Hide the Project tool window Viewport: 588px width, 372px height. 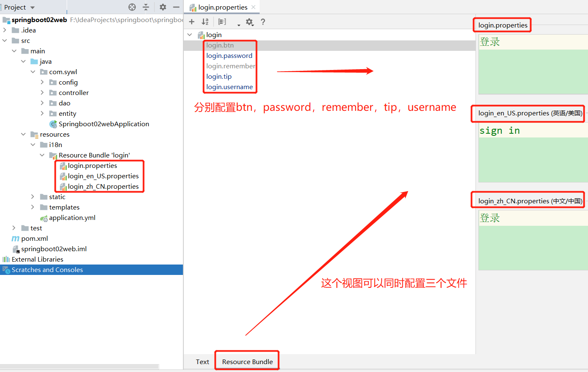[x=176, y=7]
